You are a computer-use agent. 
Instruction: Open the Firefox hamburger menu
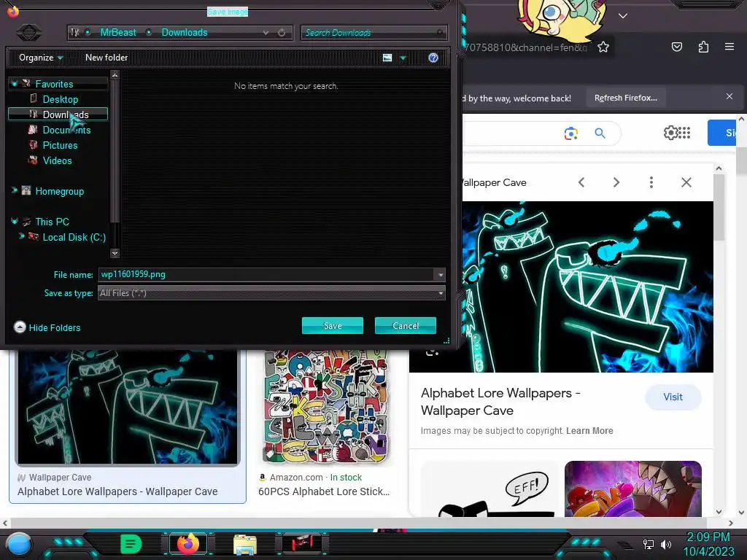[x=729, y=47]
